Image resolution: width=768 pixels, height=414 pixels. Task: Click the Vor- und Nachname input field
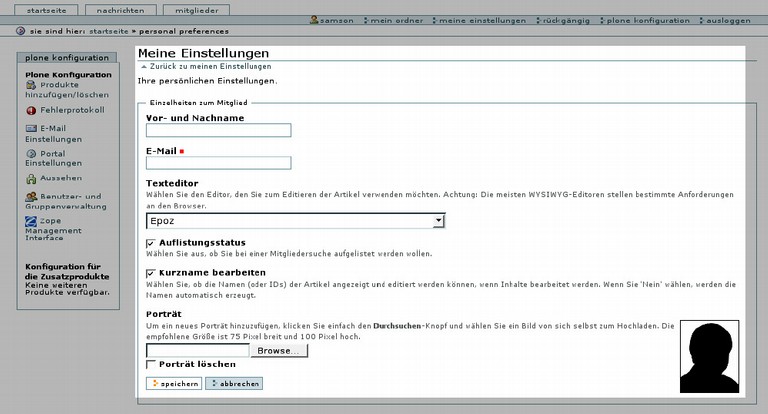coord(218,130)
